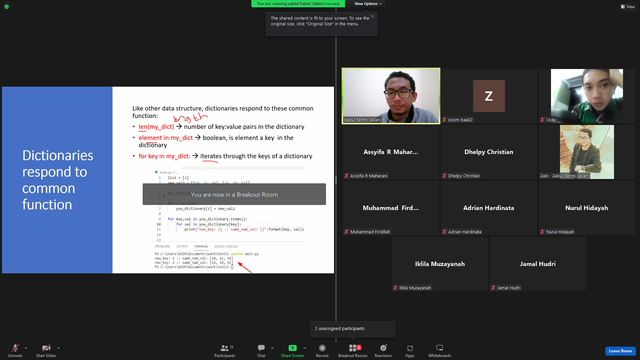Leave the breakout room
The height and width of the screenshot is (360, 640).
tap(620, 351)
